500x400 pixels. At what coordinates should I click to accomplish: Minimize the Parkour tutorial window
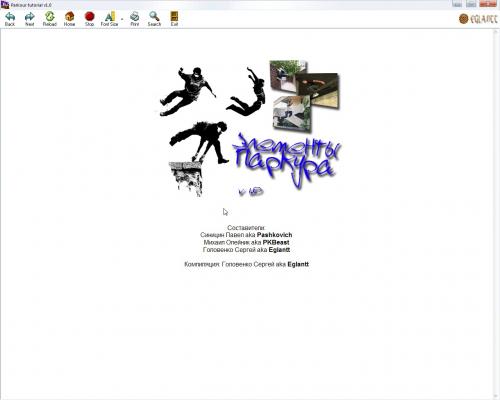click(457, 4)
